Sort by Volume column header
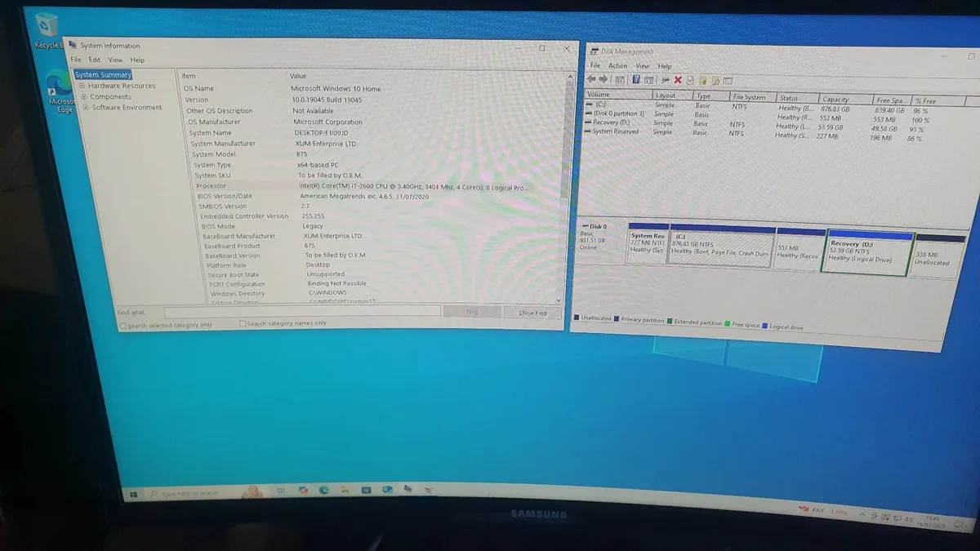980x551 pixels. tap(618, 95)
